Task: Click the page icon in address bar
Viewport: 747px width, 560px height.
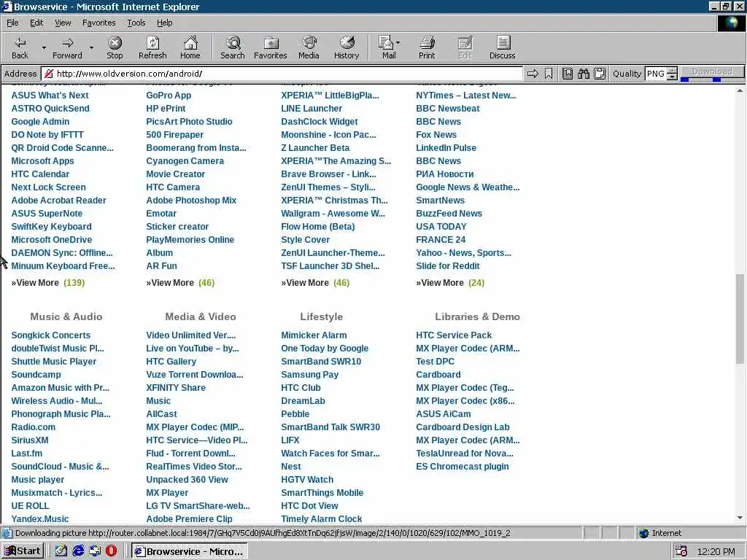Action: (49, 74)
